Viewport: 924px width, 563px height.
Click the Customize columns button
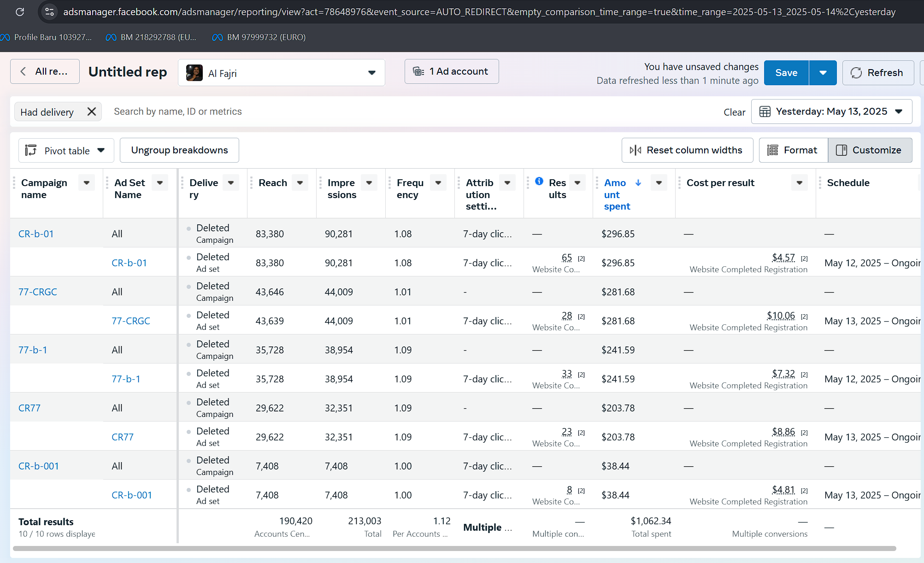tap(870, 150)
